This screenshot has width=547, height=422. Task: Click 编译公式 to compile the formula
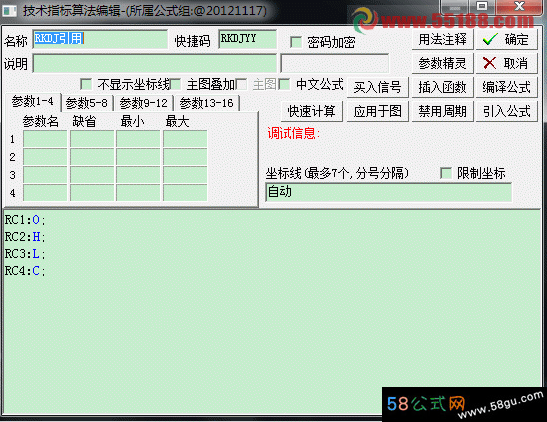[506, 87]
